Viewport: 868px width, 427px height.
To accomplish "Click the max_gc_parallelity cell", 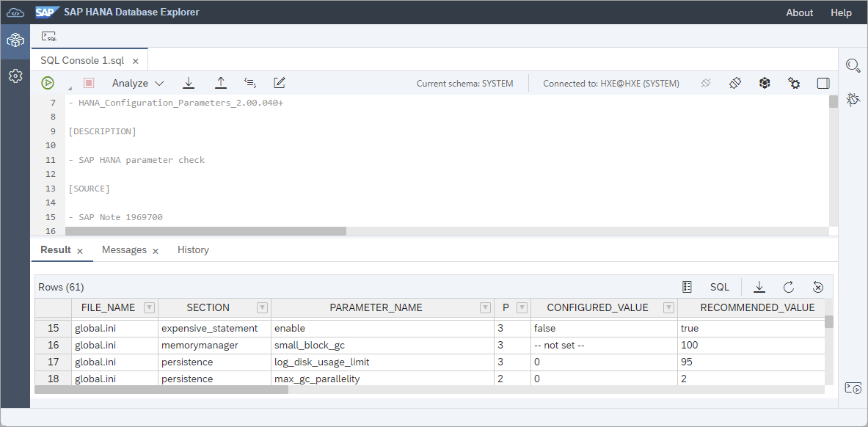I will click(382, 379).
